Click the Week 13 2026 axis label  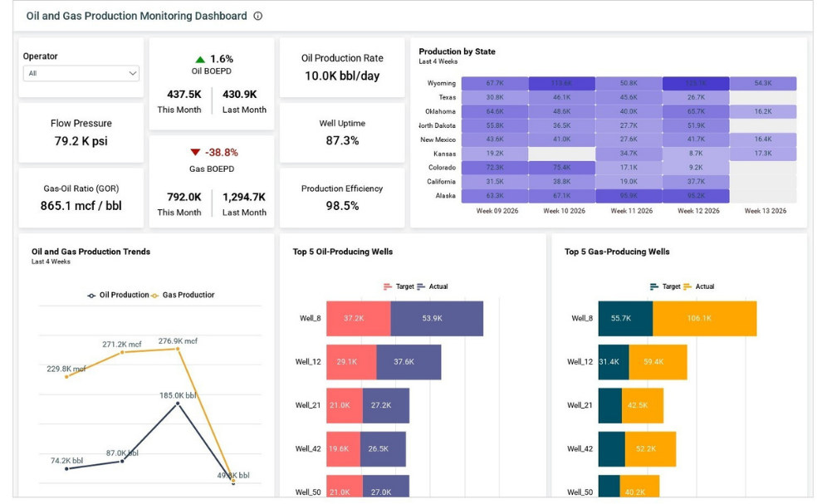tap(765, 211)
